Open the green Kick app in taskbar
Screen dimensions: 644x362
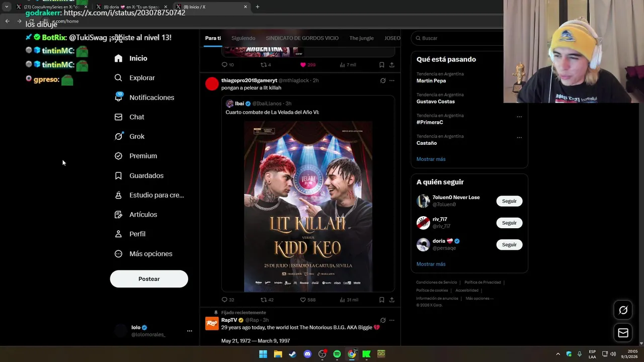pyautogui.click(x=366, y=354)
